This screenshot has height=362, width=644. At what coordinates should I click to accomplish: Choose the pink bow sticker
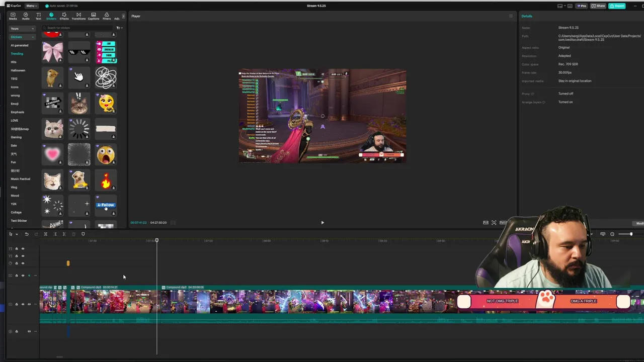[52, 52]
